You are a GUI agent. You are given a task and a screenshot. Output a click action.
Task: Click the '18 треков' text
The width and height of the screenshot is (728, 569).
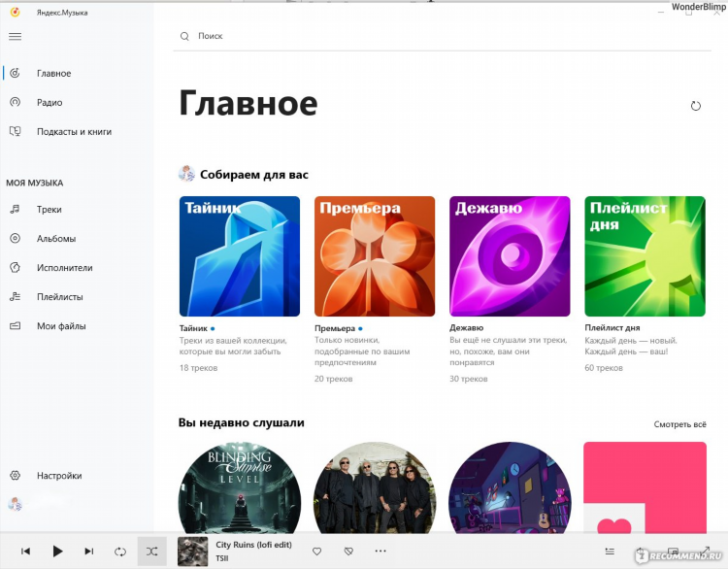coord(198,368)
